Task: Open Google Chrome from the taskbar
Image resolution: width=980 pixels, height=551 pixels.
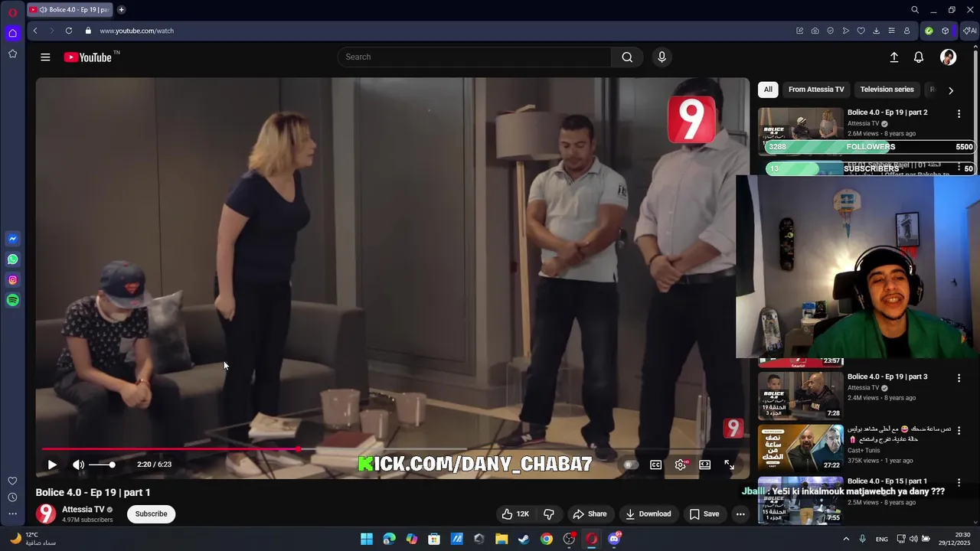Action: click(x=546, y=539)
